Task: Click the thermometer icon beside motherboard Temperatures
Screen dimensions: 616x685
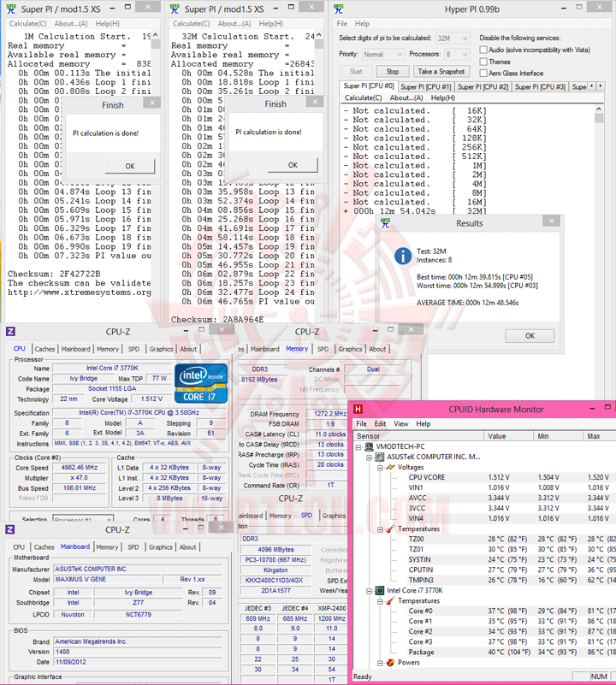Action: pyautogui.click(x=390, y=529)
